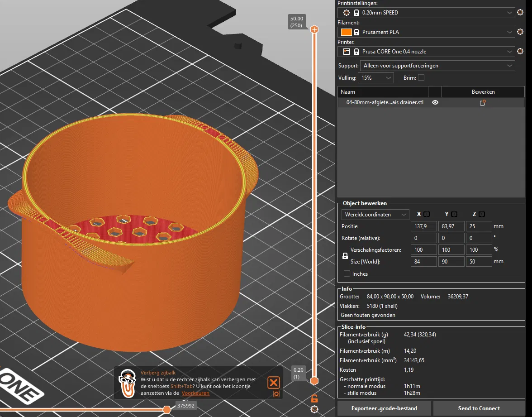Expand the Support dropdown
The height and width of the screenshot is (417, 532).
coord(437,66)
